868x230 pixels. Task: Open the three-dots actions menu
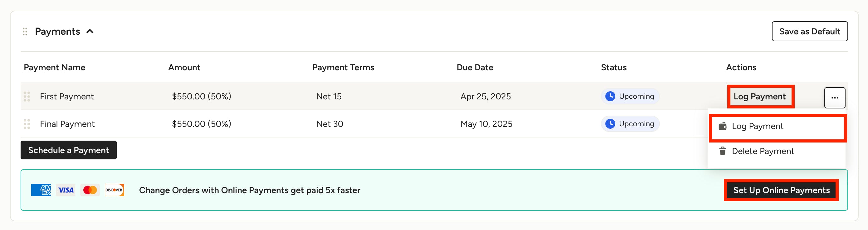pos(834,98)
